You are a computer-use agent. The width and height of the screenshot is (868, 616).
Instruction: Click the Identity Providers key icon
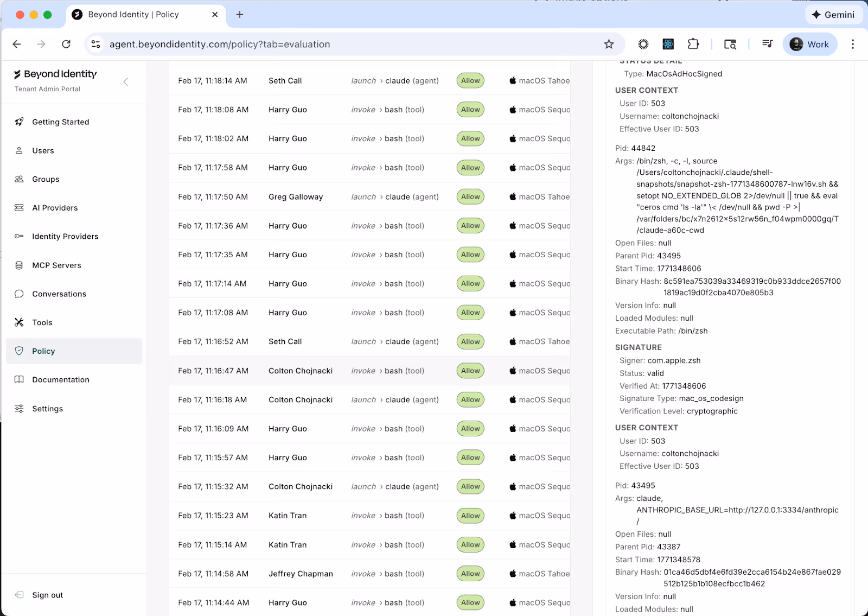coord(19,236)
